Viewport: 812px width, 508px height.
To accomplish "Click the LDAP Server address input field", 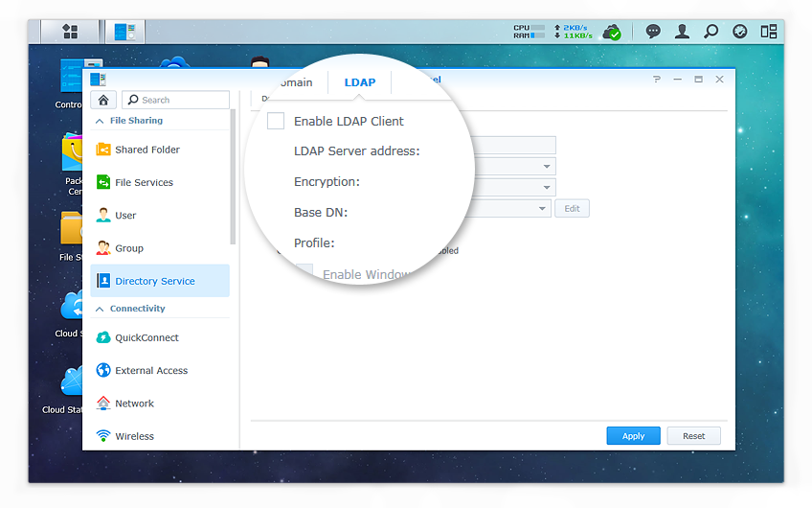I will pyautogui.click(x=513, y=145).
